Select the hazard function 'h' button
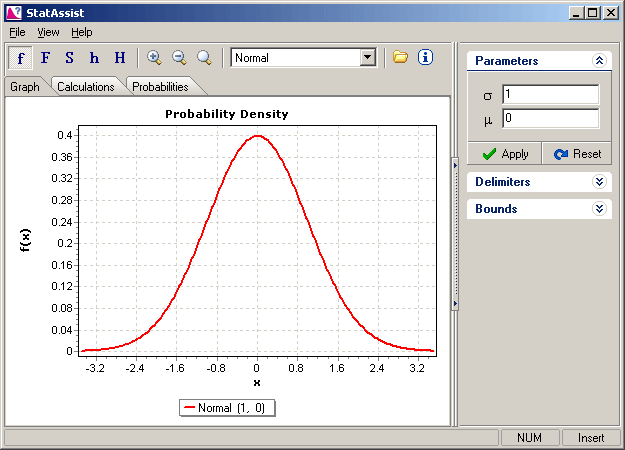Screen dimensions: 625x450 point(94,58)
